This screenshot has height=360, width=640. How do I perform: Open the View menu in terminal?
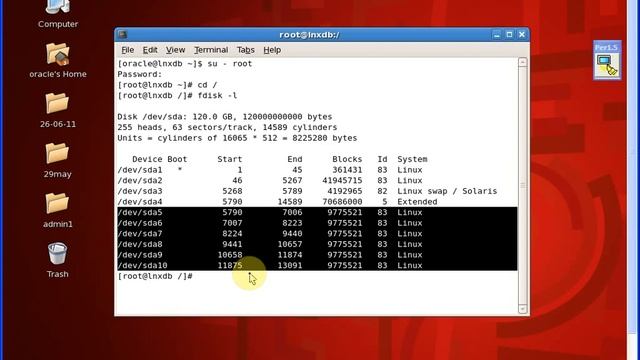[175, 50]
